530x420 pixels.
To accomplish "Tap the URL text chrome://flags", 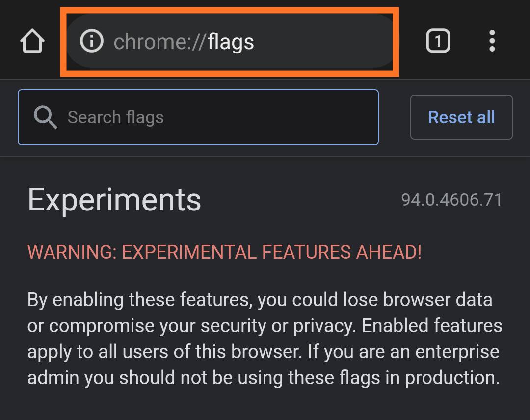I will click(x=184, y=41).
